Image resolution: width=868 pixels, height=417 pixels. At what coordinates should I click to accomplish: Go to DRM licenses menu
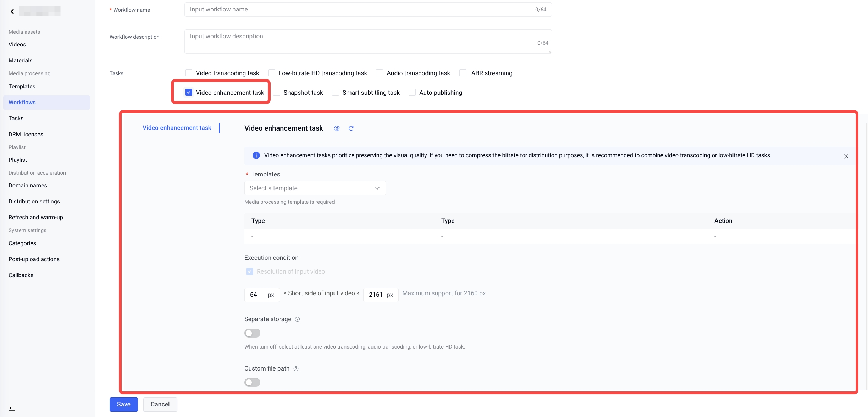click(x=26, y=135)
